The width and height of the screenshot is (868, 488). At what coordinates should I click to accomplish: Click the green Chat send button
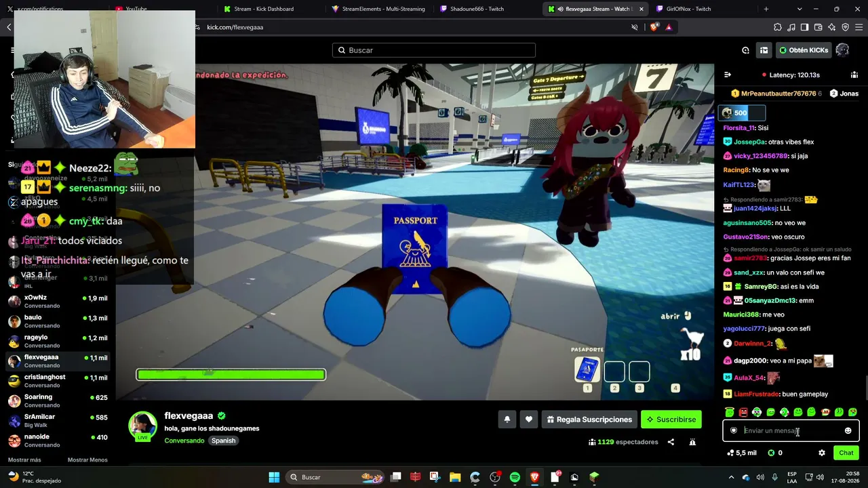click(x=846, y=453)
